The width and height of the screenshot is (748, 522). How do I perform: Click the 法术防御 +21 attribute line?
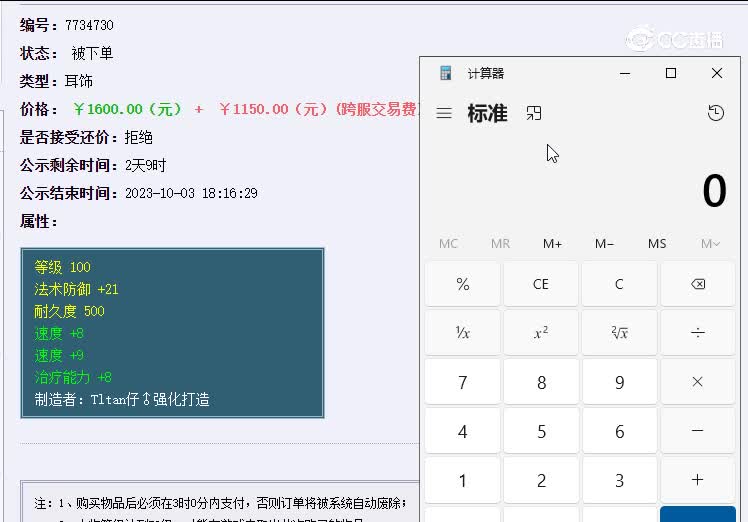[x=76, y=289]
